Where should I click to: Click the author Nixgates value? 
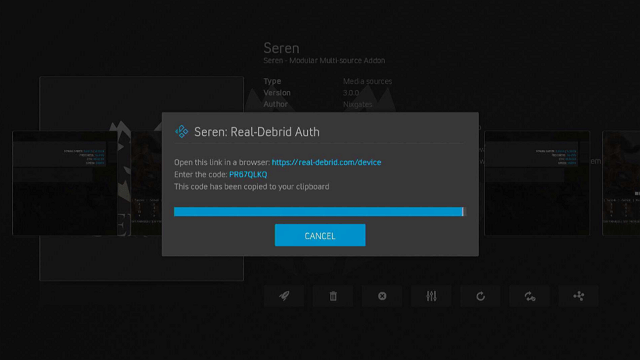(x=358, y=104)
